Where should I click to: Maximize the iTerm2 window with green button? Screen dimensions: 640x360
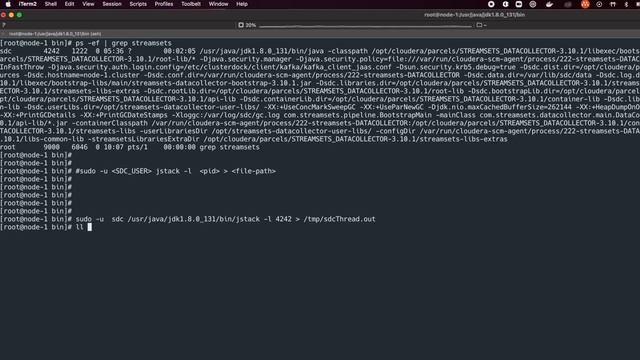pos(19,15)
